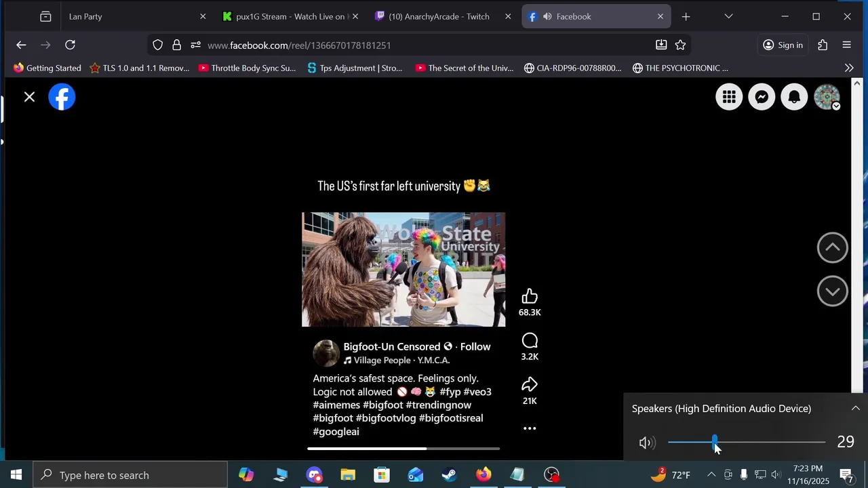Viewport: 868px width, 488px height.
Task: Open the Bigfoot-Un Censored profile name
Action: (x=391, y=346)
